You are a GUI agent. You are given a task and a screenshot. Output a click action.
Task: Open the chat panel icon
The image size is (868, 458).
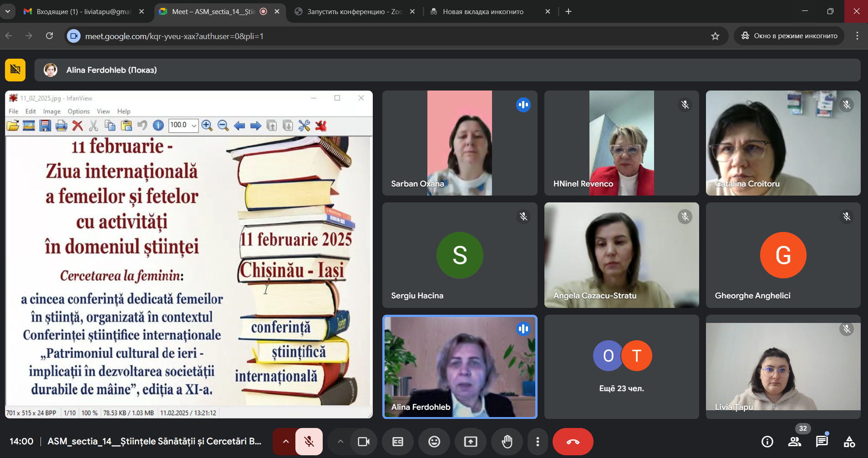pyautogui.click(x=822, y=442)
